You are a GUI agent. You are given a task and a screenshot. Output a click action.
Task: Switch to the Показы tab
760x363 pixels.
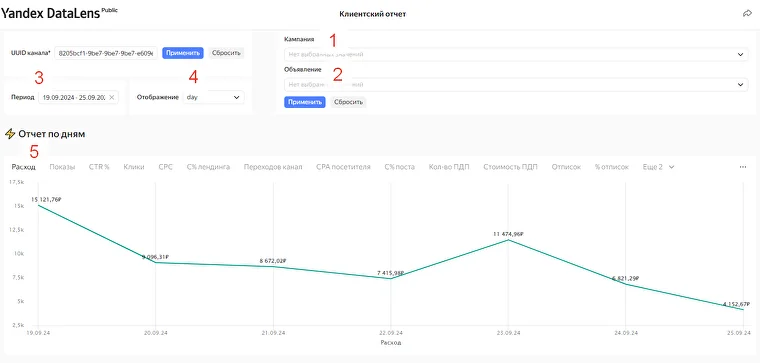click(x=62, y=167)
